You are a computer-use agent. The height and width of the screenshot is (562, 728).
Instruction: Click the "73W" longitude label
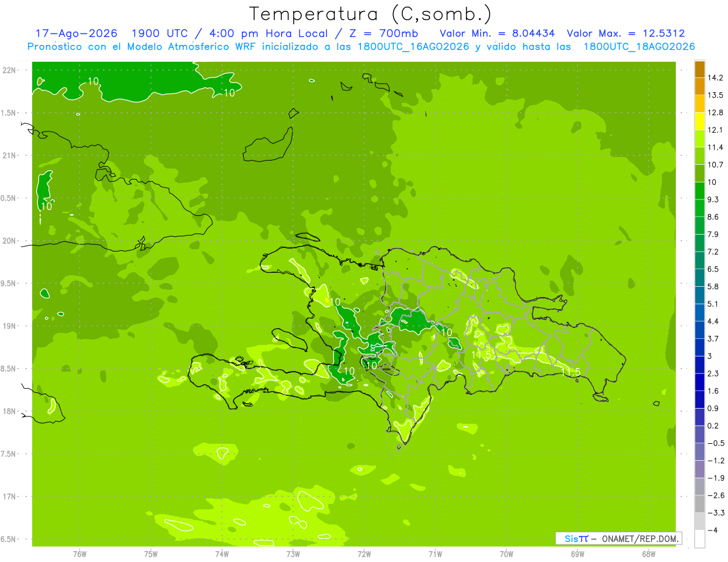pyautogui.click(x=293, y=554)
